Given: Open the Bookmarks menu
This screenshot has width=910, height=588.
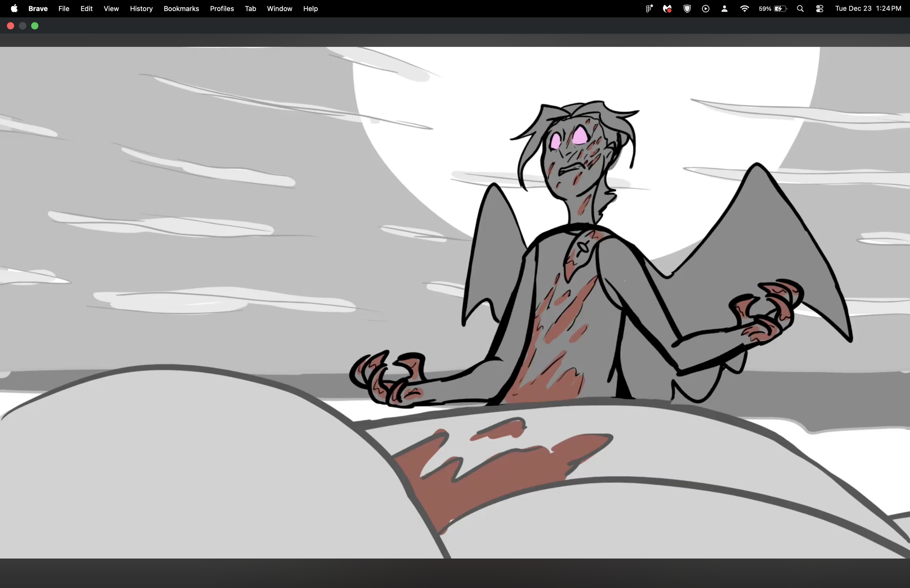Looking at the screenshot, I should (x=181, y=8).
